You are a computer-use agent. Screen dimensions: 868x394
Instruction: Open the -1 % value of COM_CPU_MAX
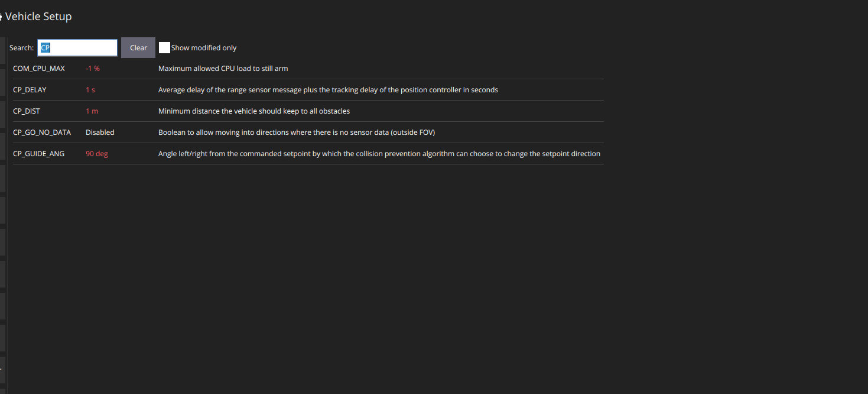pos(93,69)
